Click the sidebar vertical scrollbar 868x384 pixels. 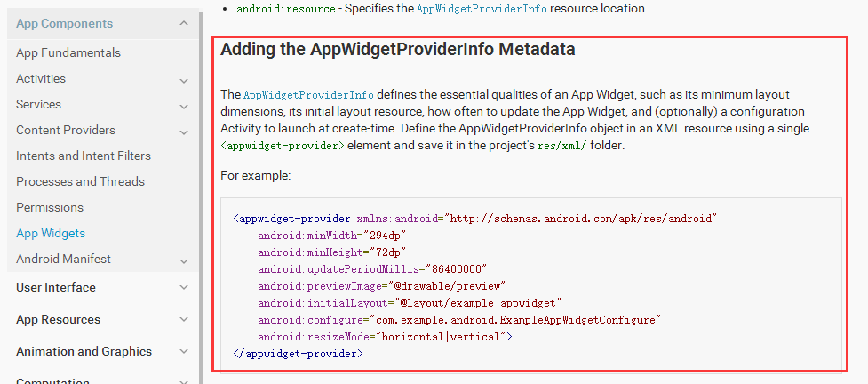click(x=202, y=178)
